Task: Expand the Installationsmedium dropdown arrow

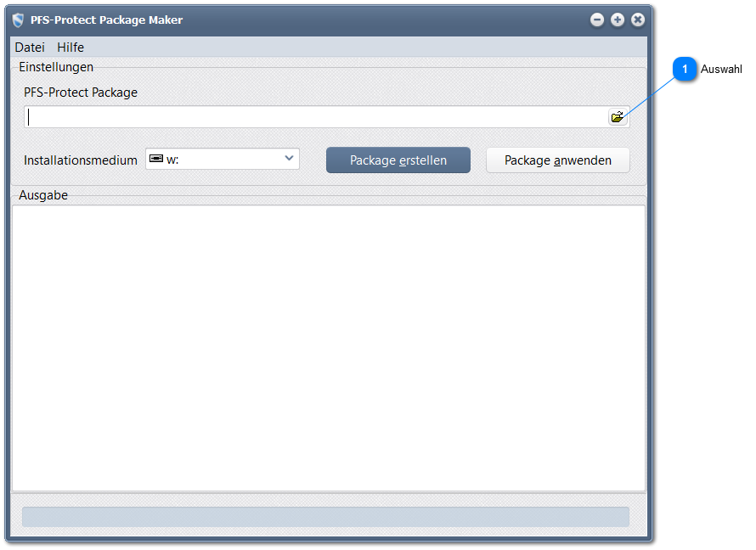Action: click(289, 159)
